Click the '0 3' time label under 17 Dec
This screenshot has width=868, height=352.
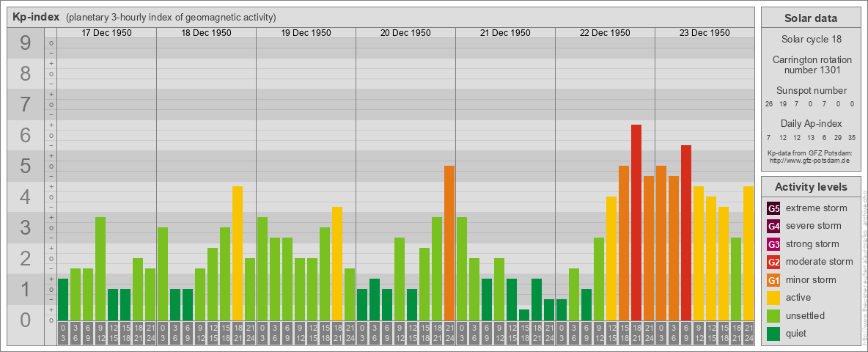(63, 333)
